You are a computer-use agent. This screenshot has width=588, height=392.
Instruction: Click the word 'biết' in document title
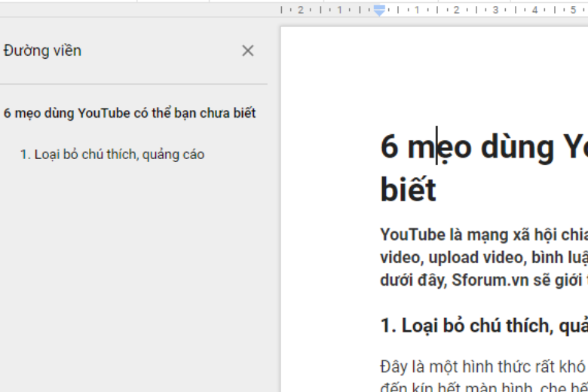[408, 190]
